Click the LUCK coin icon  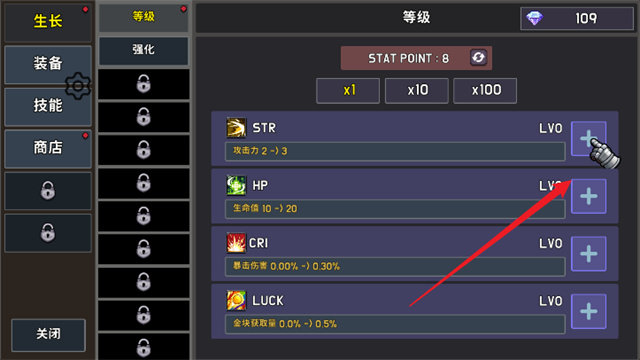(236, 300)
